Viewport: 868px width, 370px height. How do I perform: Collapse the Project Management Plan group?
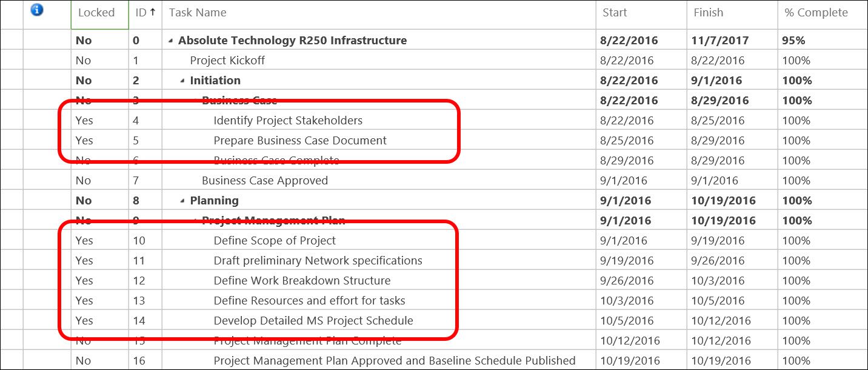point(195,221)
